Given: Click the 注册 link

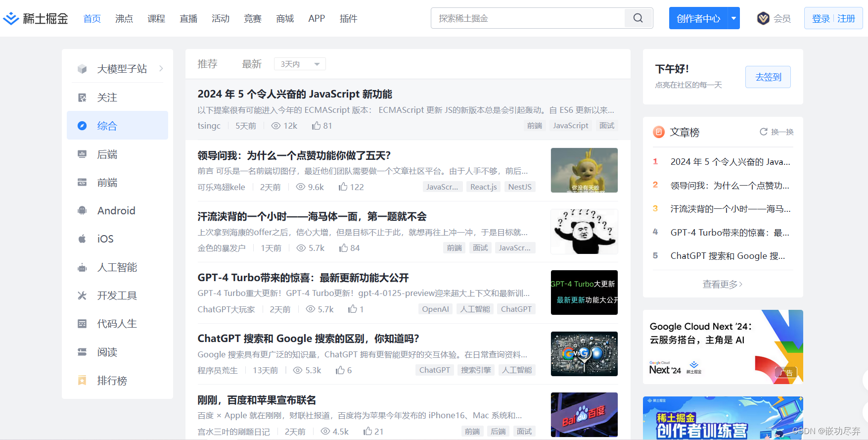Looking at the screenshot, I should point(846,18).
